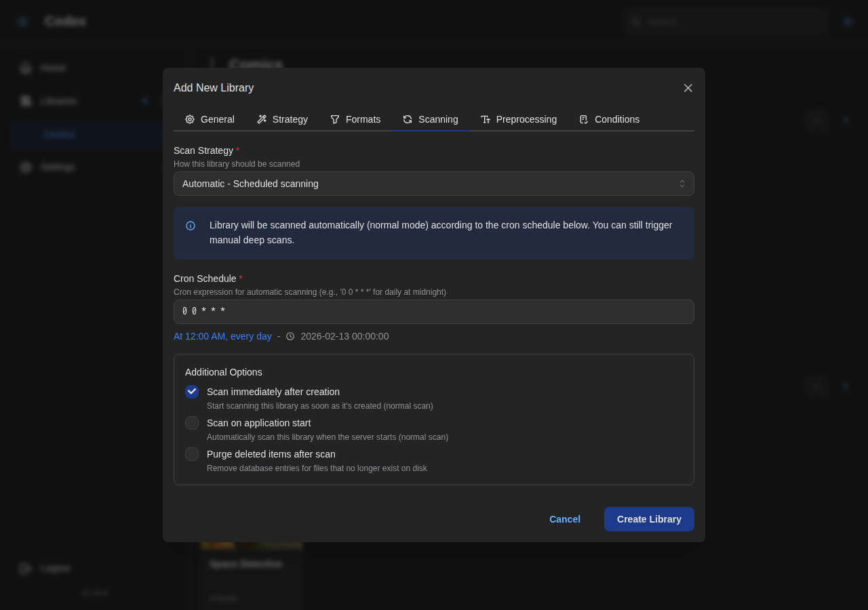Click the funnel Formats icon
The height and width of the screenshot is (610, 868).
click(335, 119)
